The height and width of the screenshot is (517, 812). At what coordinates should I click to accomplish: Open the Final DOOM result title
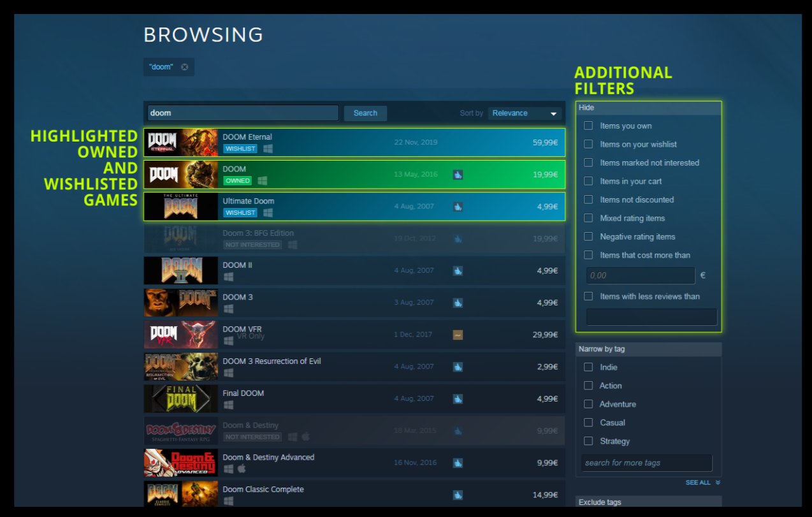(x=243, y=393)
